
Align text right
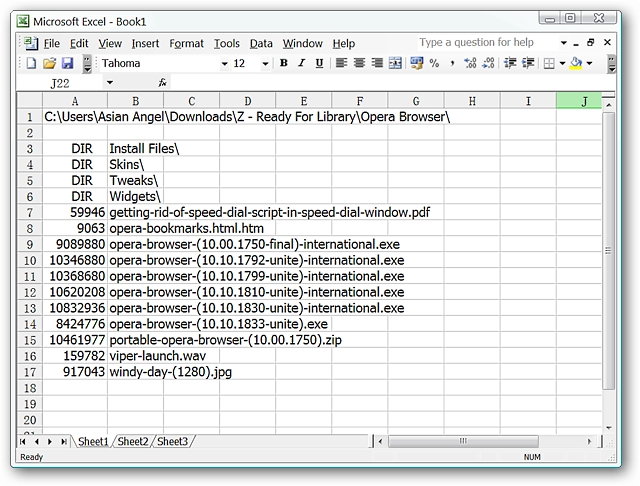tap(377, 63)
